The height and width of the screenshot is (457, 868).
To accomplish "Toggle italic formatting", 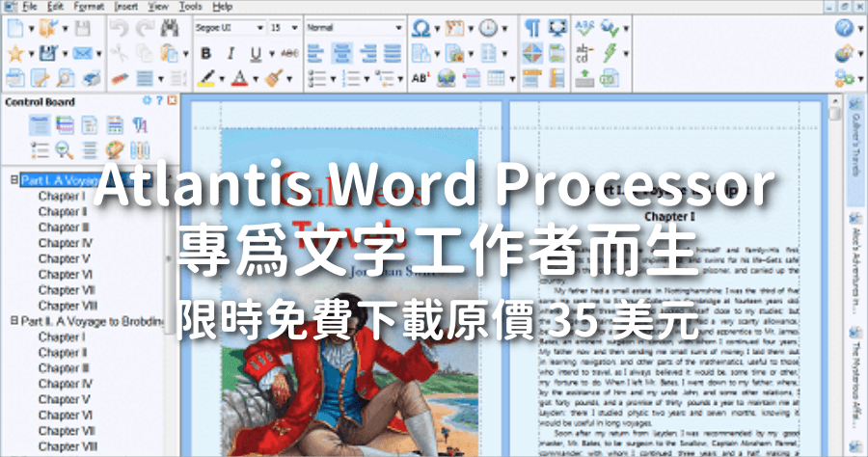I will coord(231,54).
